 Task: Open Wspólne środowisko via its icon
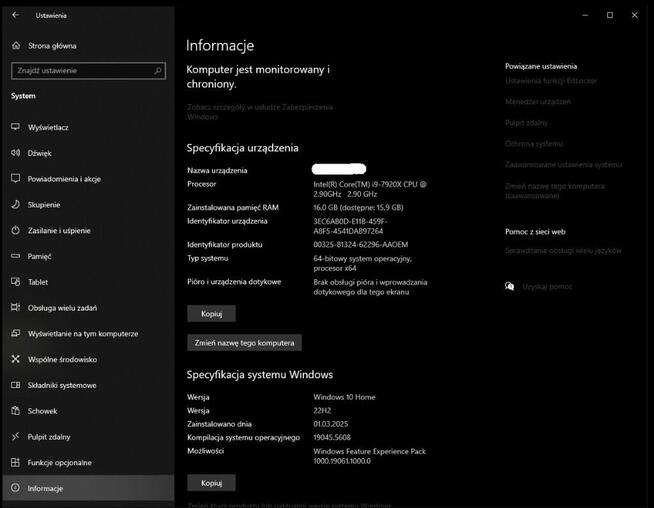15,359
